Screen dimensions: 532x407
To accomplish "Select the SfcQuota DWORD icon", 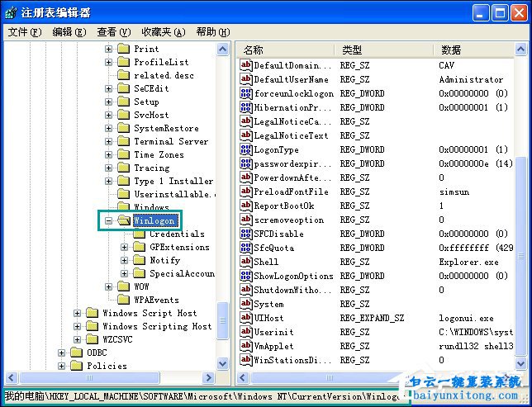I will click(246, 248).
